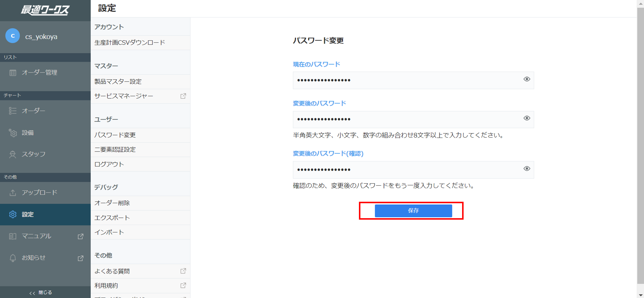Click the 設定 gear icon in sidebar
This screenshot has height=298, width=644.
13,214
